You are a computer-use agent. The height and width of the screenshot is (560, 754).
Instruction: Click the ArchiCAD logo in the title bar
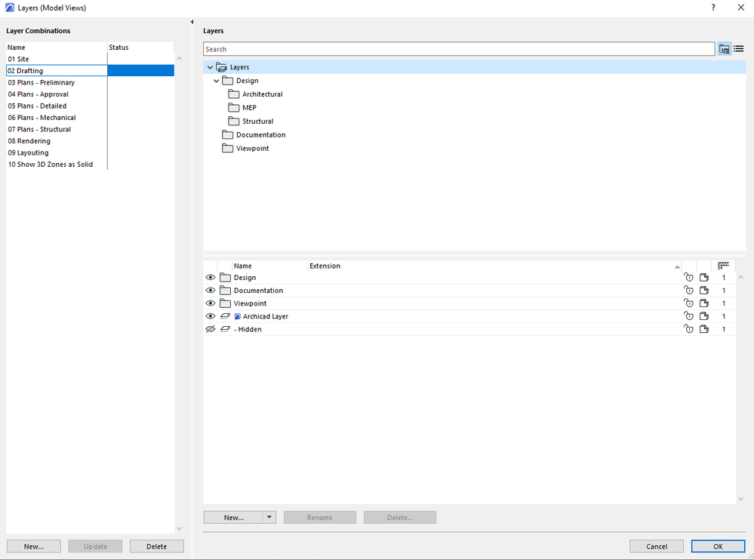(8, 8)
